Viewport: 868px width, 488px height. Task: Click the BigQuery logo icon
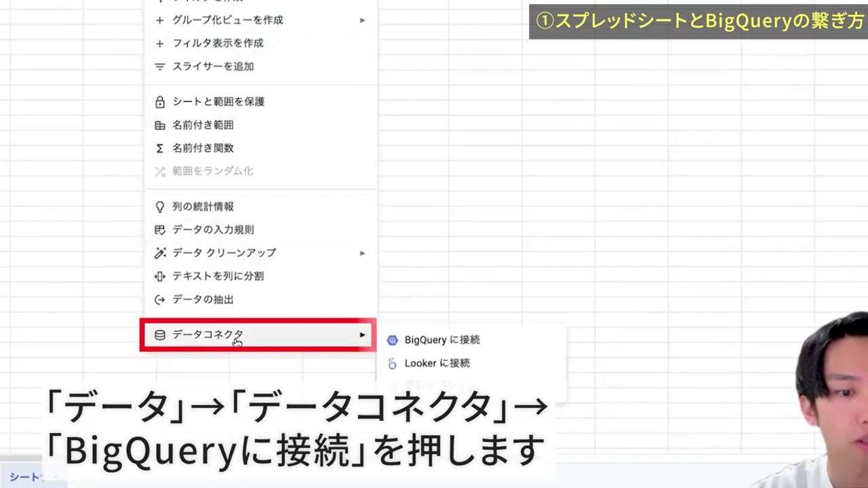[392, 340]
